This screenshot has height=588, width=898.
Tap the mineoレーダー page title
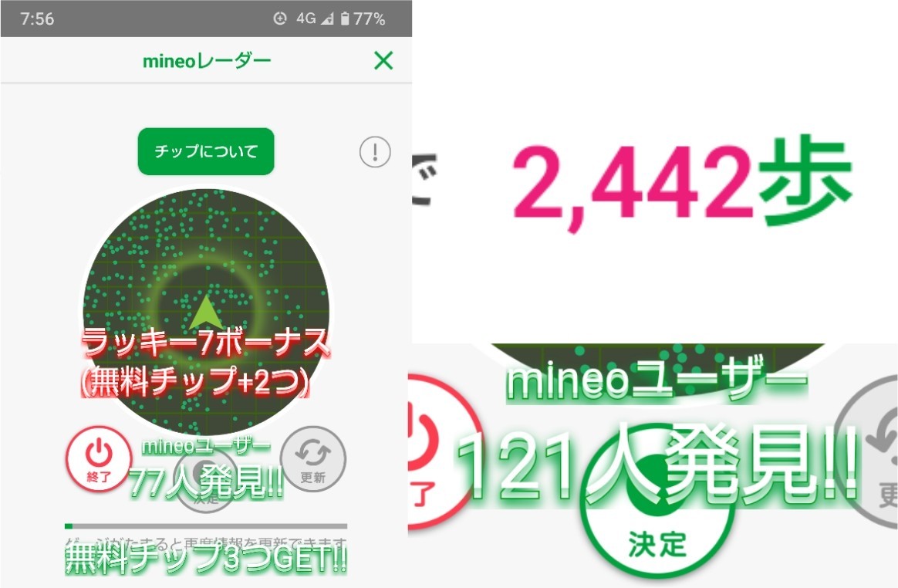[207, 61]
